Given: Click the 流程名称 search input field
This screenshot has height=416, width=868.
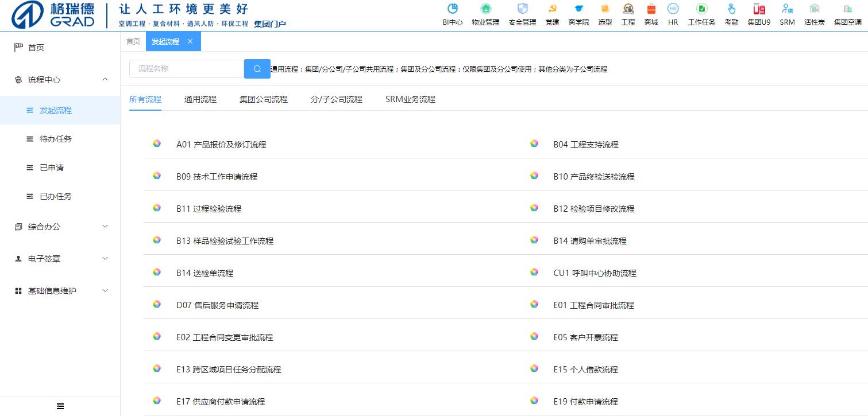Looking at the screenshot, I should pyautogui.click(x=187, y=69).
